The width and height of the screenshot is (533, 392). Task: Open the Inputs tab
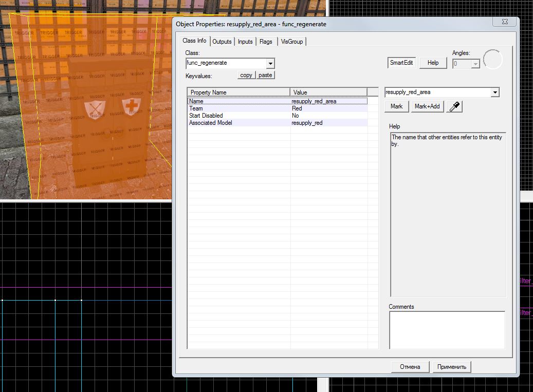pos(245,42)
